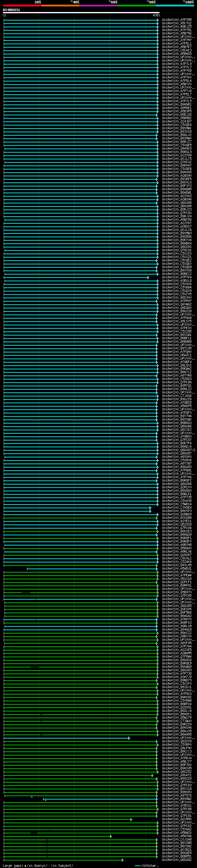This screenshot has height=868, width=197.
Task: Follow the UniRef100_A2X5M0 link
Action: (177, 819)
